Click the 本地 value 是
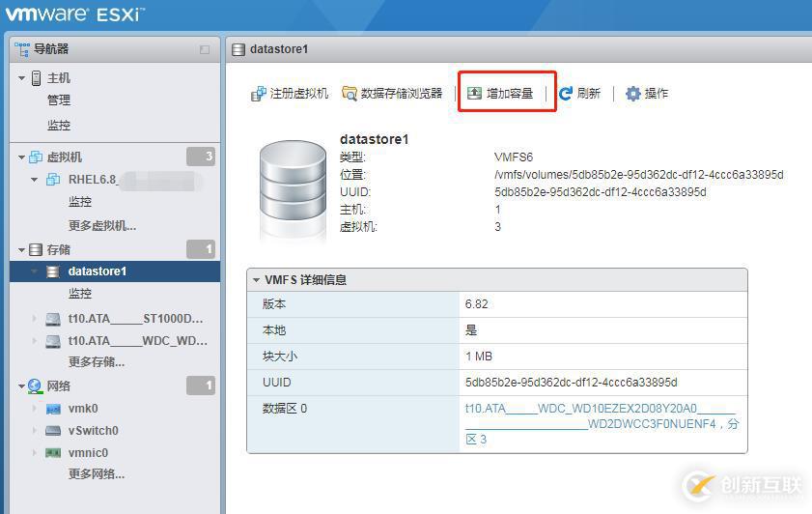 (x=471, y=330)
